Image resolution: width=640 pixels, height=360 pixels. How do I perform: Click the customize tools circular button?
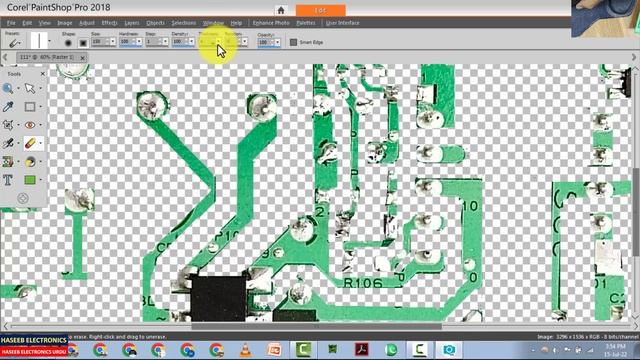point(23,198)
